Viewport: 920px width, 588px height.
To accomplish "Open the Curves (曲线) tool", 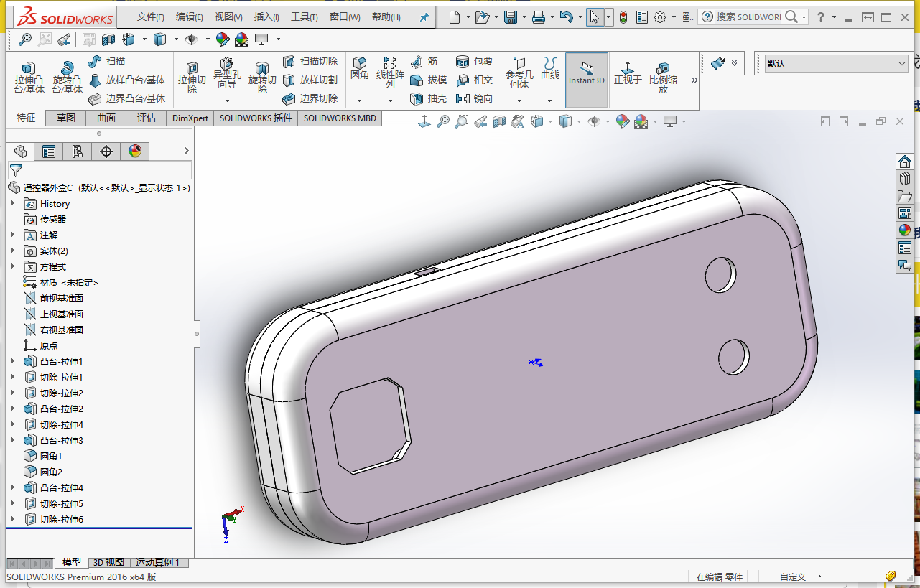I will (550, 69).
